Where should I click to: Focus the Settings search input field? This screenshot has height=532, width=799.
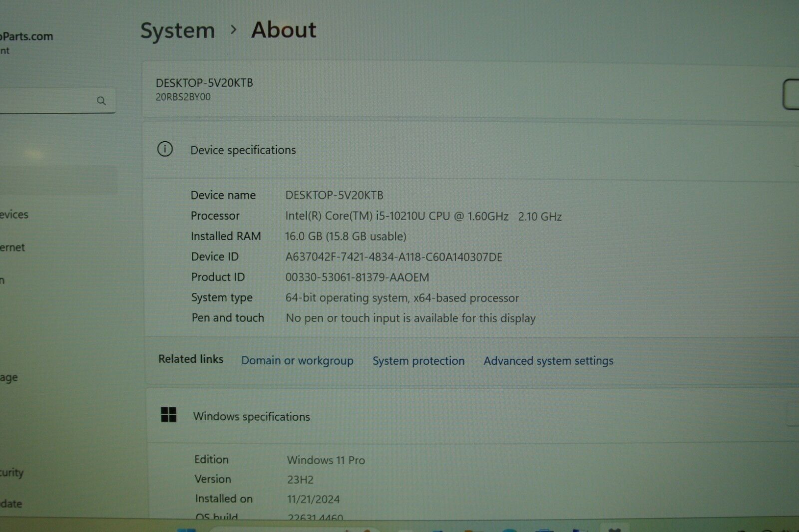(x=57, y=100)
